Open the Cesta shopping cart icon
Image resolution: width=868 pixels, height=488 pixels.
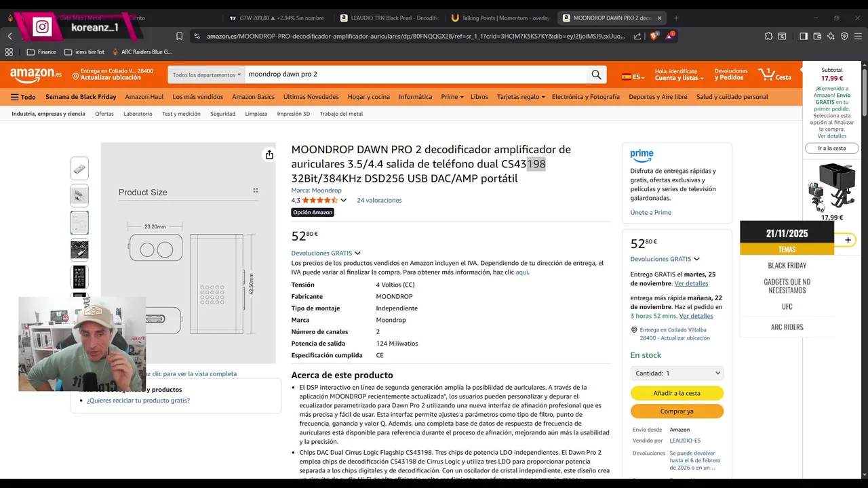(x=775, y=74)
